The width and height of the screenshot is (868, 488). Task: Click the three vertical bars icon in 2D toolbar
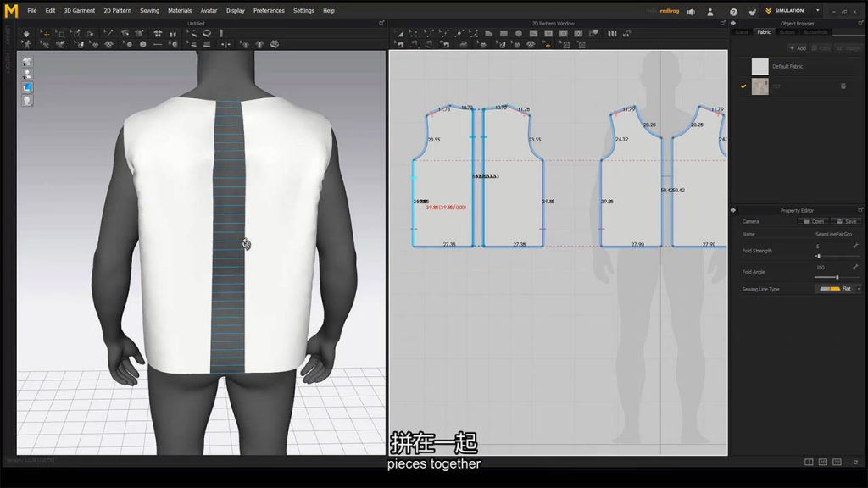click(612, 33)
